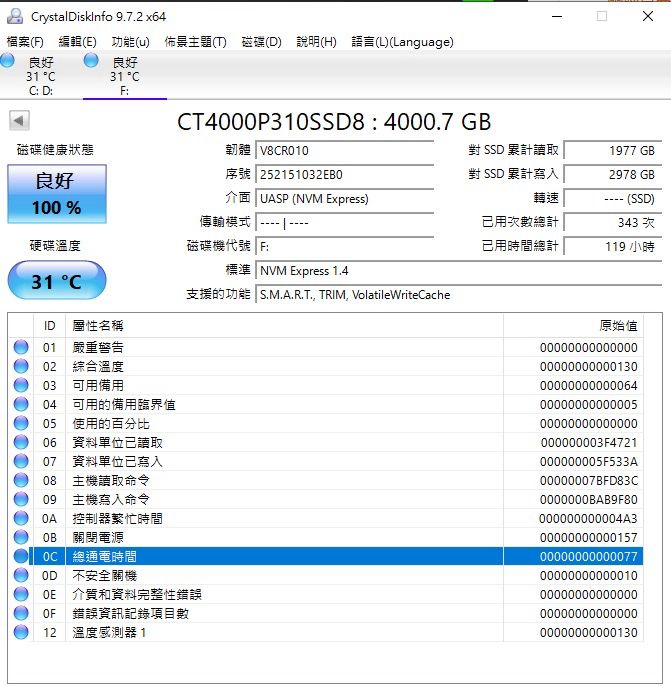
Task: Open the 佈景主題(T) menu
Action: [x=195, y=42]
